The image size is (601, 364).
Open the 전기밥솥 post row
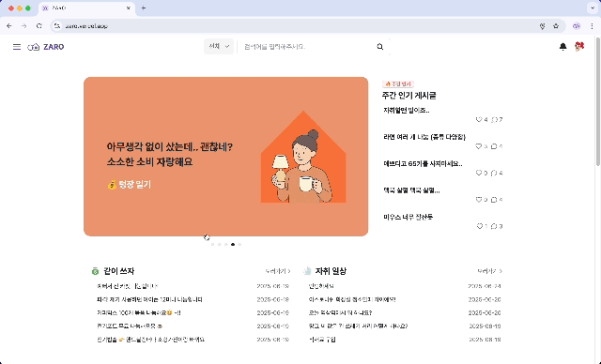(193, 340)
